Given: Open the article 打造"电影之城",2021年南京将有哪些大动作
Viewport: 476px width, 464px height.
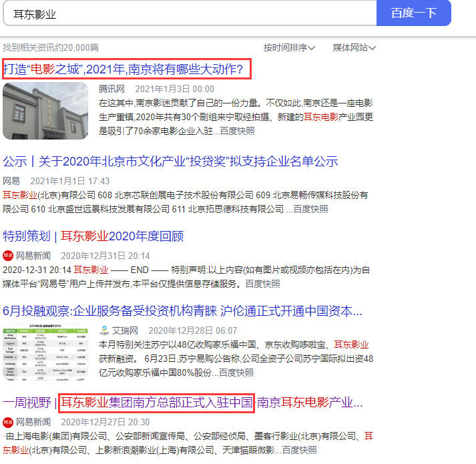Looking at the screenshot, I should tap(124, 69).
